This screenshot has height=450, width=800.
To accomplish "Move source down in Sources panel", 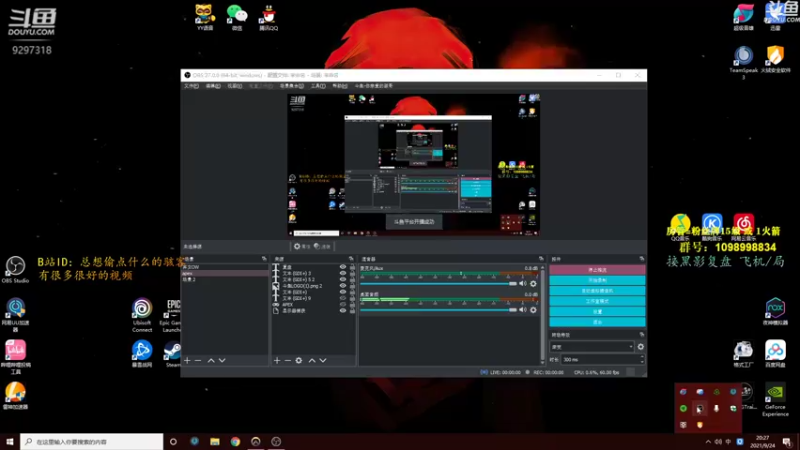I will 323,360.
